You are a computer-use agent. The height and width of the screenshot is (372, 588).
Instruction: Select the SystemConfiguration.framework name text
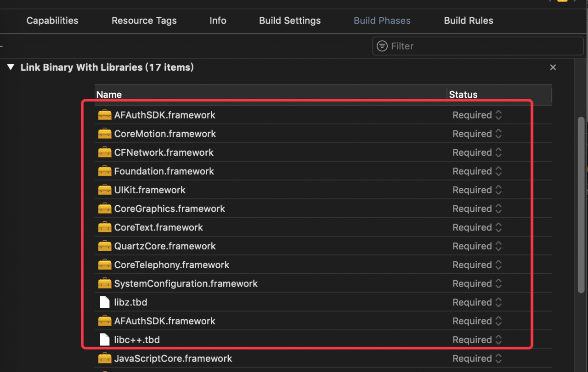click(x=186, y=283)
